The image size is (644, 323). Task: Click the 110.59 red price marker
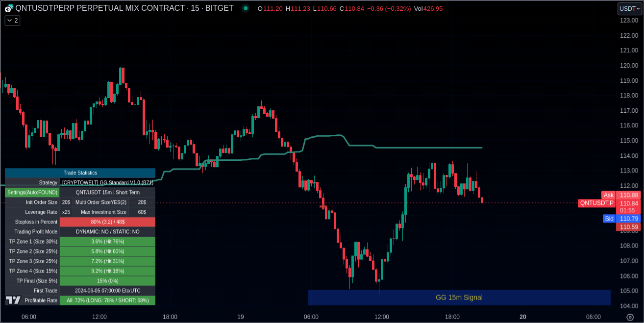point(629,227)
